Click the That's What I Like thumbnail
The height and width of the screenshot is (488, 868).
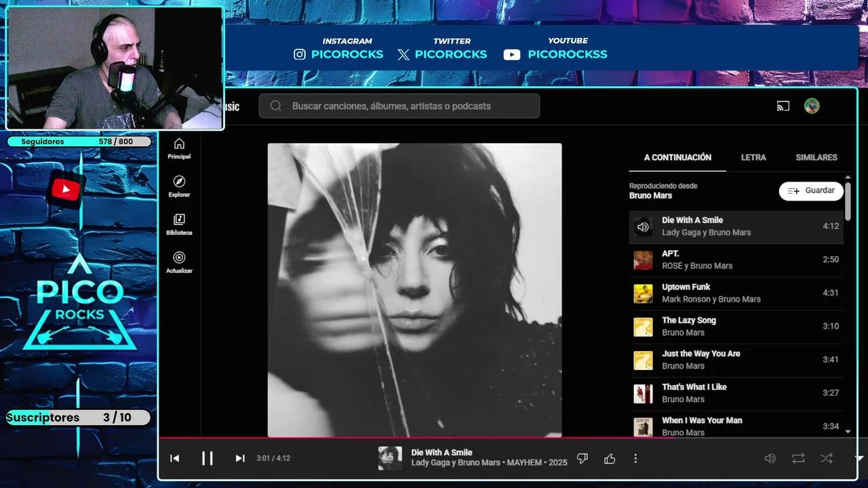click(x=643, y=393)
